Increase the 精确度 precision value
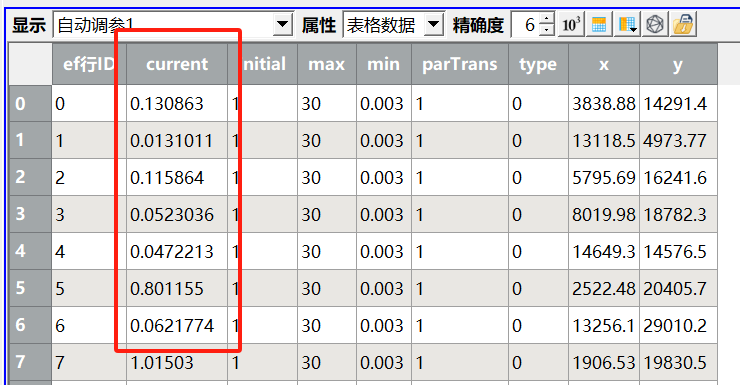Screen dimensions: 740x385 tap(547, 19)
